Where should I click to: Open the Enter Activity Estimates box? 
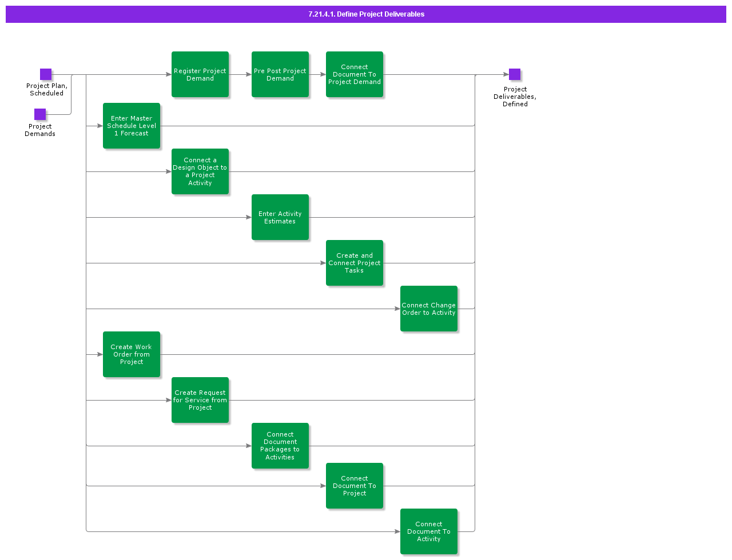coord(280,217)
